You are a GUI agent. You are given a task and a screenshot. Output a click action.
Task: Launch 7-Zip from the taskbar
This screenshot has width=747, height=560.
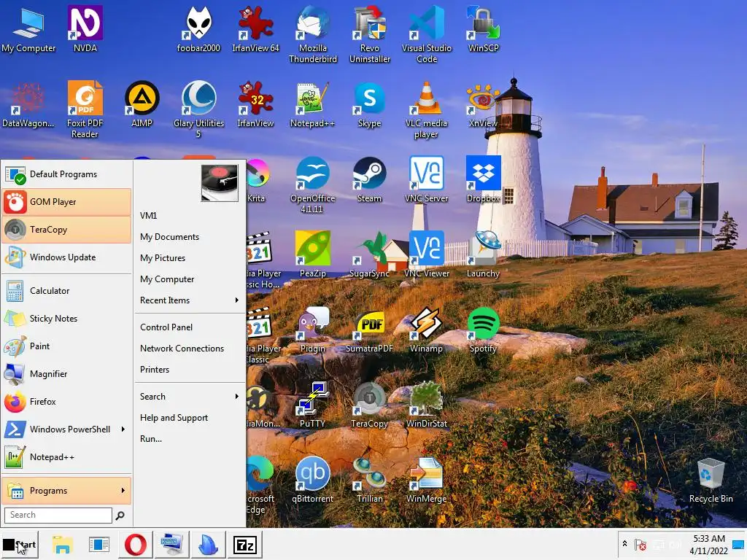pyautogui.click(x=245, y=545)
